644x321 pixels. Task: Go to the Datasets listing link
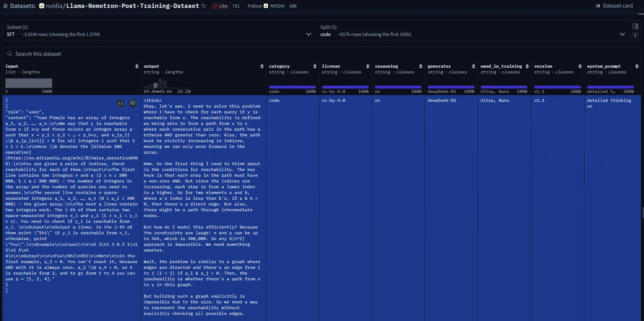23,6
